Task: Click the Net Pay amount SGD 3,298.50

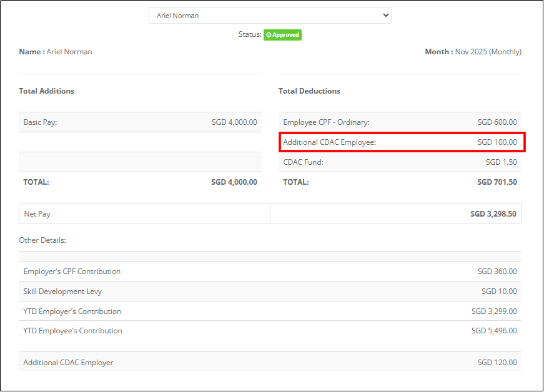Action: [493, 214]
